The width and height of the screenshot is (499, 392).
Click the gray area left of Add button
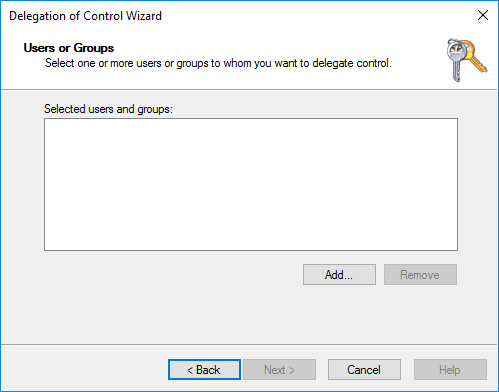167,275
